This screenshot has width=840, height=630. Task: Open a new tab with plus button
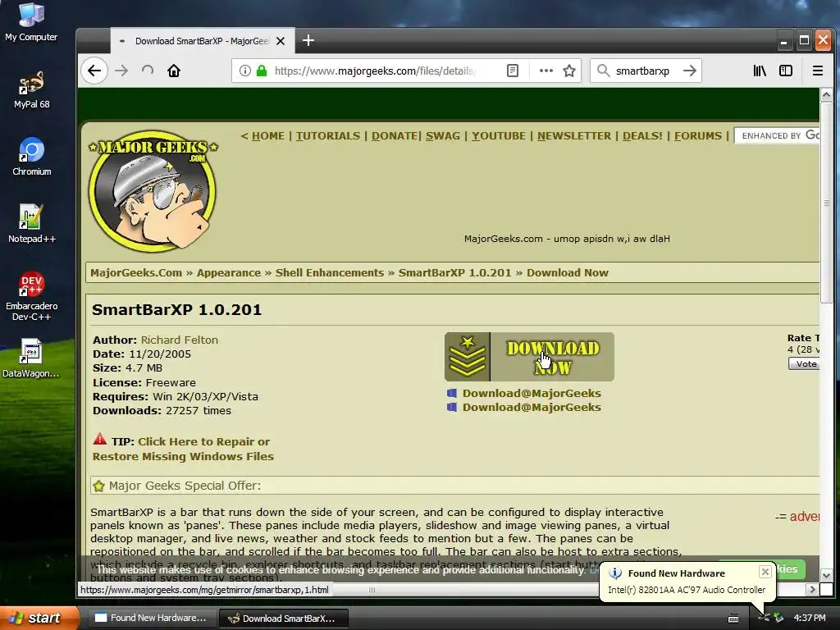(308, 41)
